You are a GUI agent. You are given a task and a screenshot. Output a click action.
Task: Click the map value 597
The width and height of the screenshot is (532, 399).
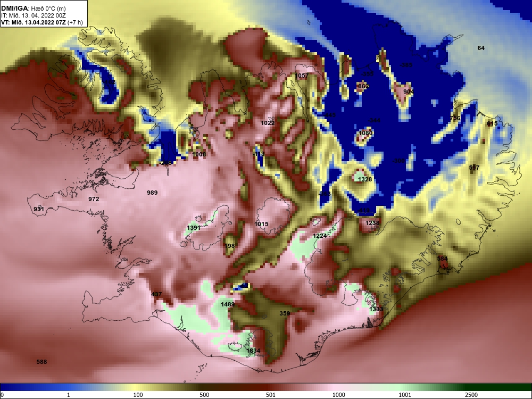coord(474,168)
